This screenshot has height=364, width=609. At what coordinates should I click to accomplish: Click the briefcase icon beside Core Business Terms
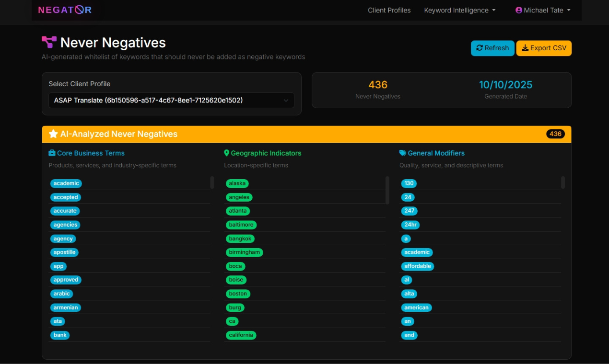[x=52, y=153]
